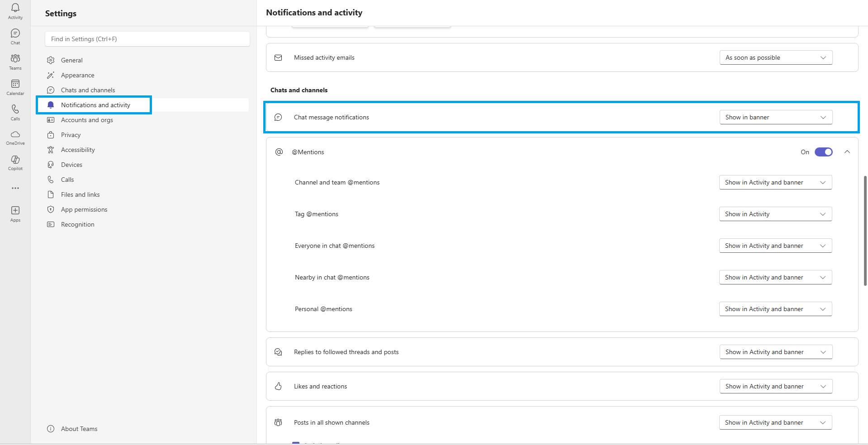Screen dimensions: 868x445
Task: Open Chat message notifications dropdown
Action: coord(776,117)
